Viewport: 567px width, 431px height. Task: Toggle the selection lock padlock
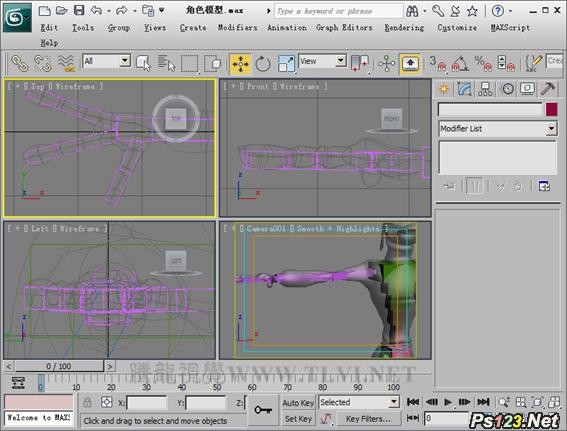87,402
